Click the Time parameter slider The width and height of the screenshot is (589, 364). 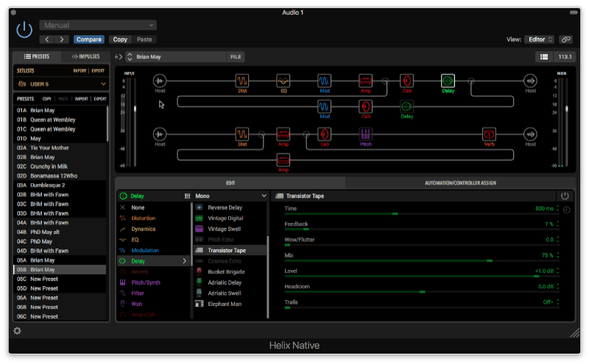[421, 214]
